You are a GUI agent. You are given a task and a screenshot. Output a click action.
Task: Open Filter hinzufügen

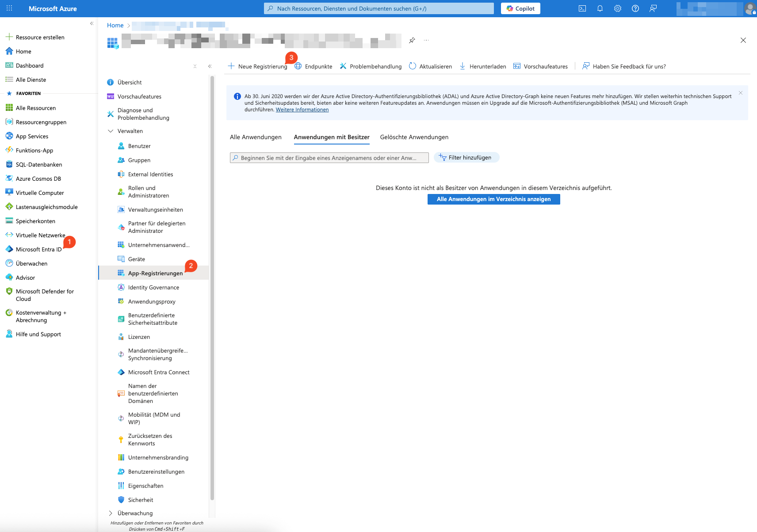click(466, 157)
